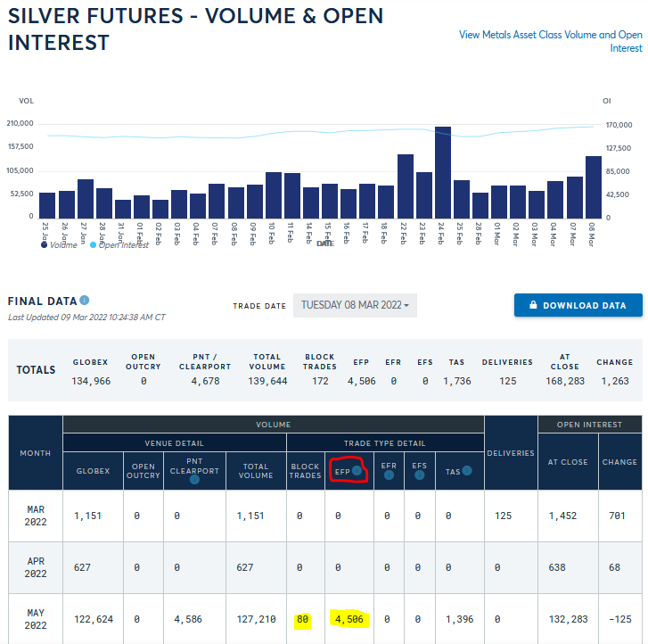The height and width of the screenshot is (644, 648).
Task: Click the Deliveries column header
Action: click(511, 453)
